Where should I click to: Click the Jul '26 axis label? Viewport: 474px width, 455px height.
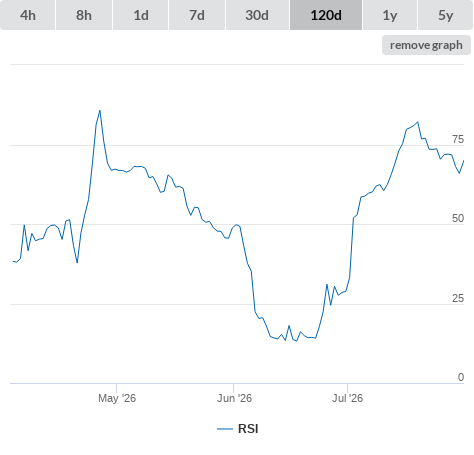coord(347,398)
